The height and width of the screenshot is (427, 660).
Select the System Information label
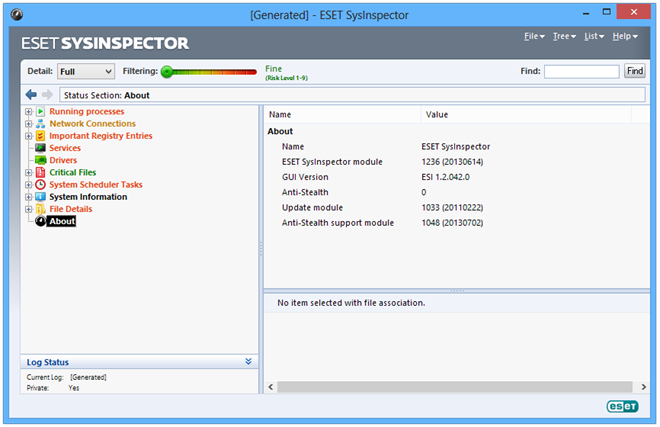[88, 197]
